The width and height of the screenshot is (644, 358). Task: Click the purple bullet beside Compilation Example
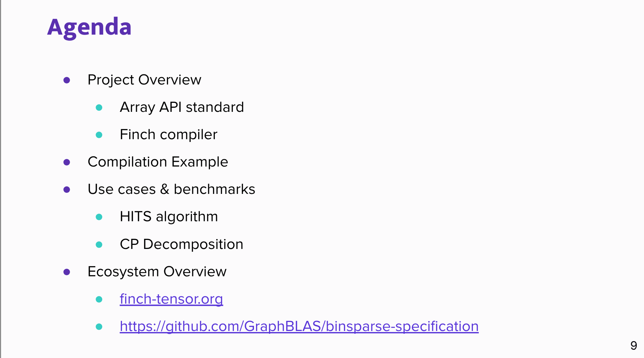coord(67,162)
